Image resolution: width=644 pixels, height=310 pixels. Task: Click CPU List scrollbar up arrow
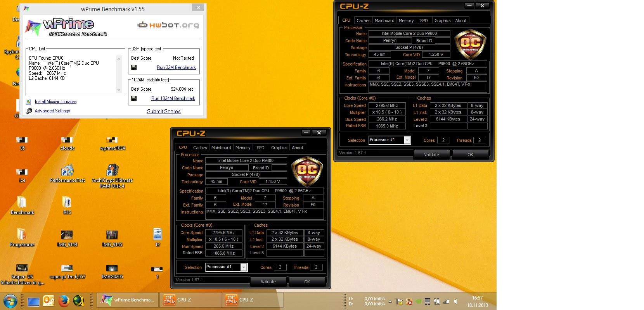tap(119, 59)
